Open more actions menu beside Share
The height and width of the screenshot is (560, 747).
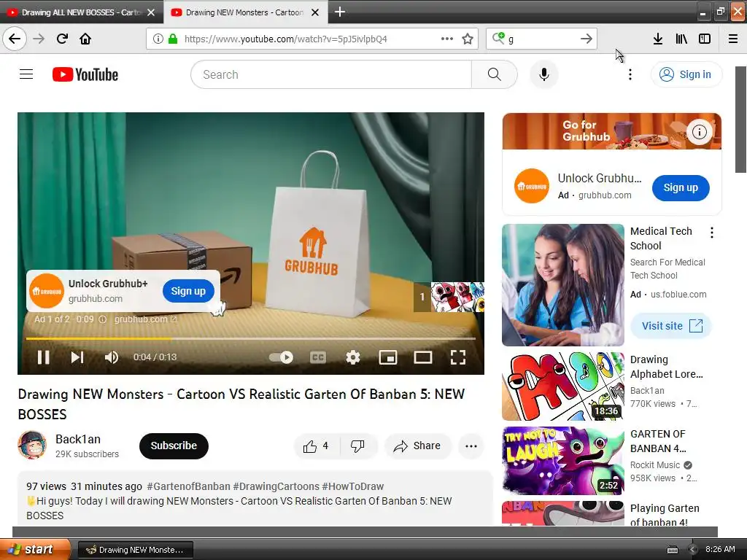point(471,446)
